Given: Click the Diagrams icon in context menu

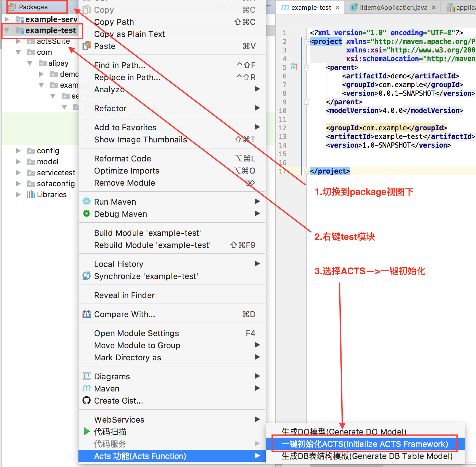Looking at the screenshot, I should pos(86,376).
